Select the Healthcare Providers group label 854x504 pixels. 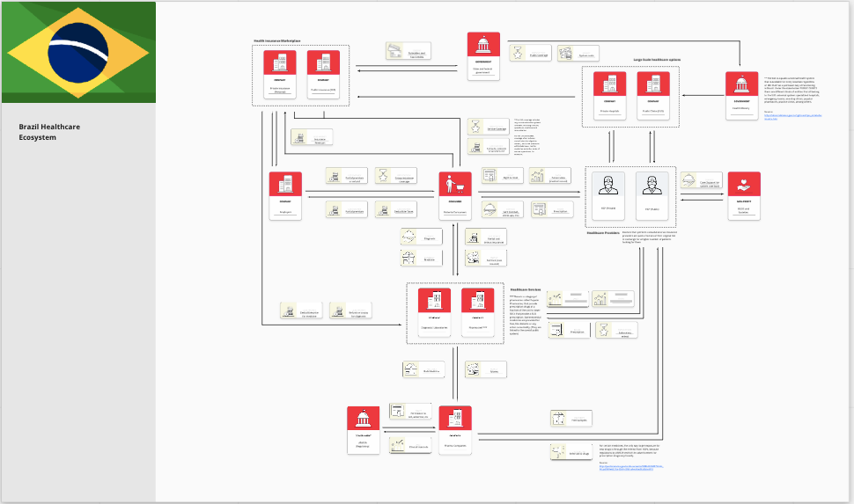point(603,233)
